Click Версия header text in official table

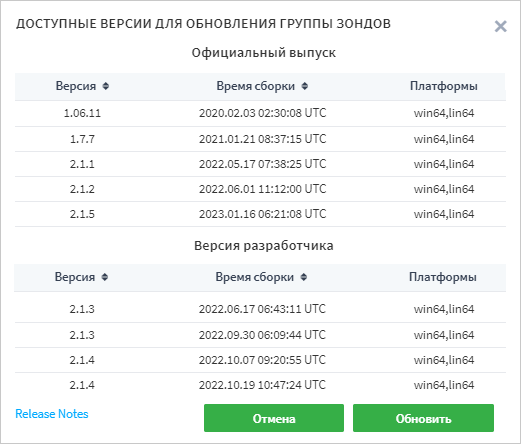(x=76, y=86)
